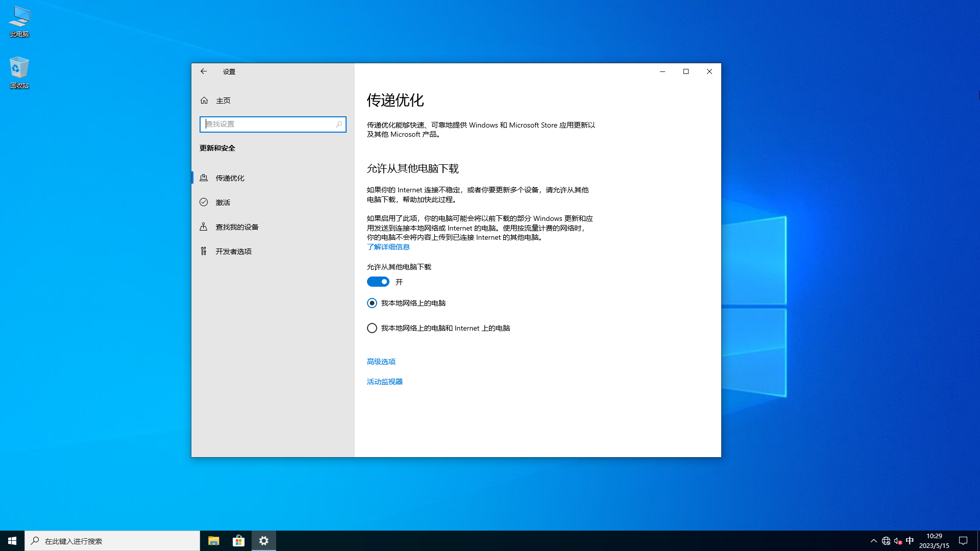Open the 主页 (Home) page
Screen dimensions: 980x551
tap(223, 101)
